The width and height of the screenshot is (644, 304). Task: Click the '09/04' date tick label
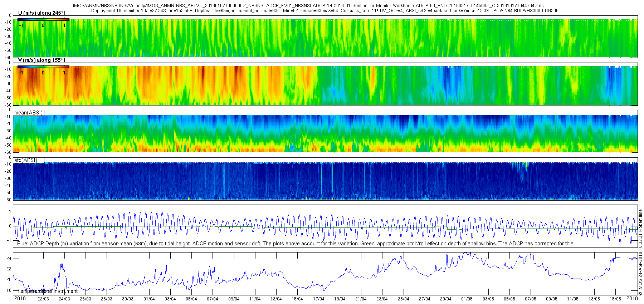tap(234, 299)
